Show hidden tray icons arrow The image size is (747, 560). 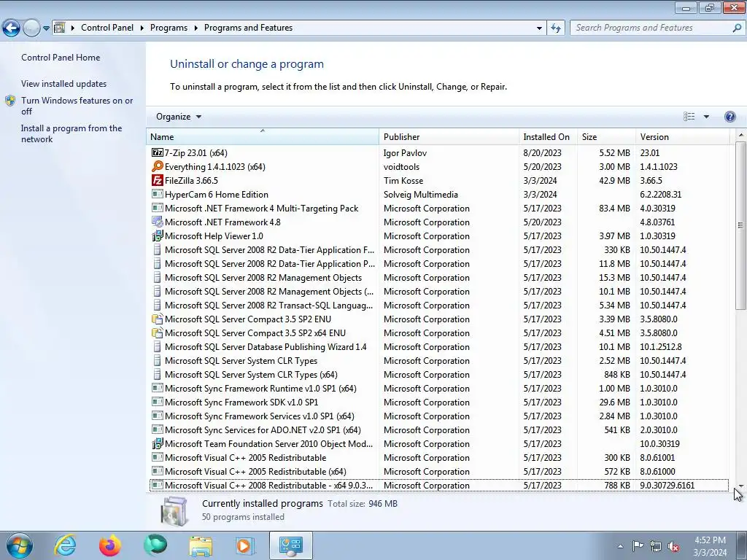(620, 546)
